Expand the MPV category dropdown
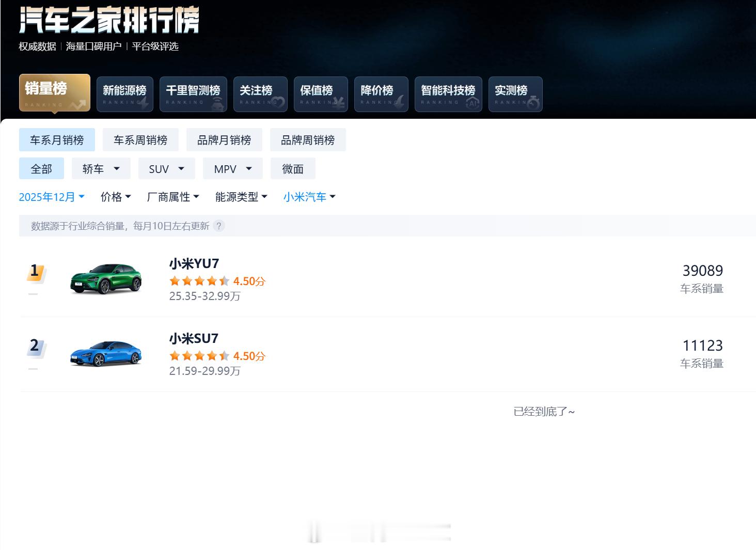The image size is (756, 550). [x=233, y=169]
